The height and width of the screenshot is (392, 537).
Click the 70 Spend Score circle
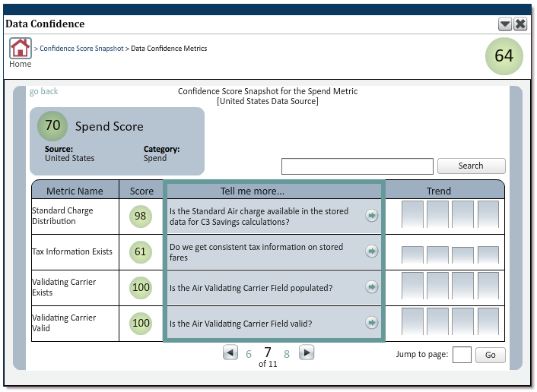coord(52,126)
